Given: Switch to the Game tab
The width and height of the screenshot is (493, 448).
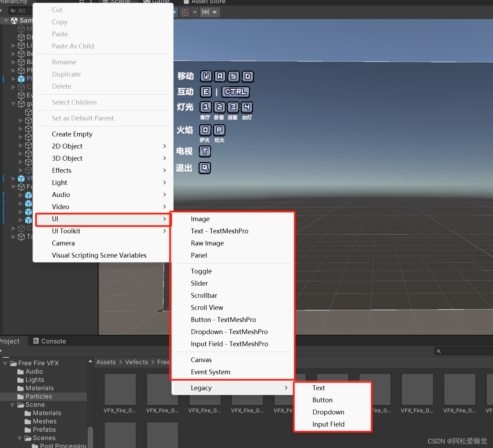Looking at the screenshot, I should (157, 1).
